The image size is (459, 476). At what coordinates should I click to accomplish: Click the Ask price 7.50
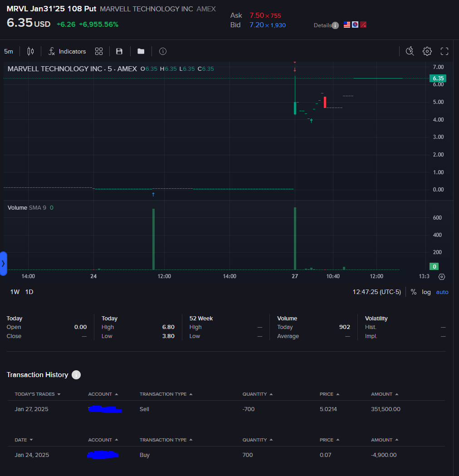(x=257, y=15)
